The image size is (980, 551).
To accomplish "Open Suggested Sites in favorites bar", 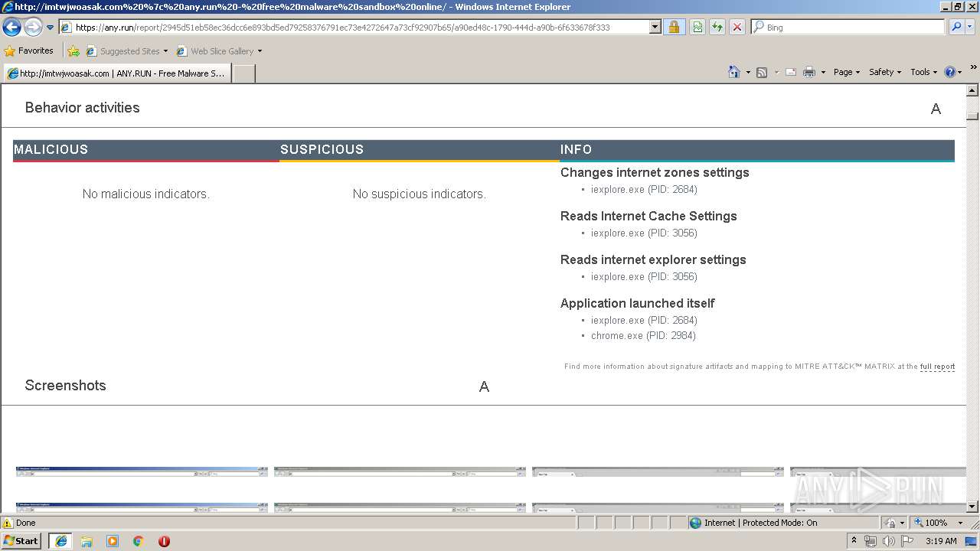I will [126, 51].
